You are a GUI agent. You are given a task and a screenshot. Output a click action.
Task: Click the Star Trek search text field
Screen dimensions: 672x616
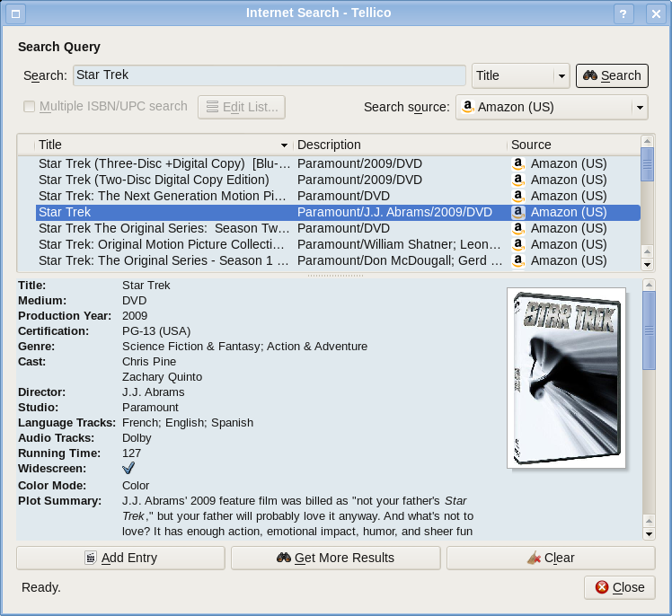tap(270, 75)
